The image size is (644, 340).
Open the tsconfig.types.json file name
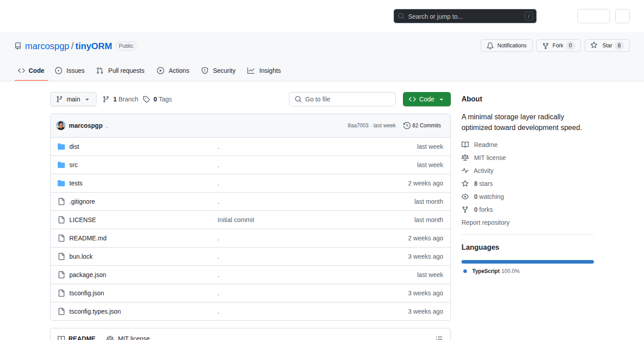tap(95, 311)
